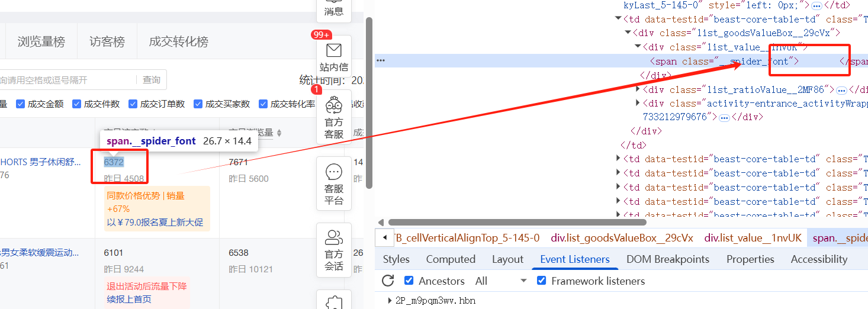
Task: Collapse the list_goodsValueBox div node
Action: pos(628,33)
